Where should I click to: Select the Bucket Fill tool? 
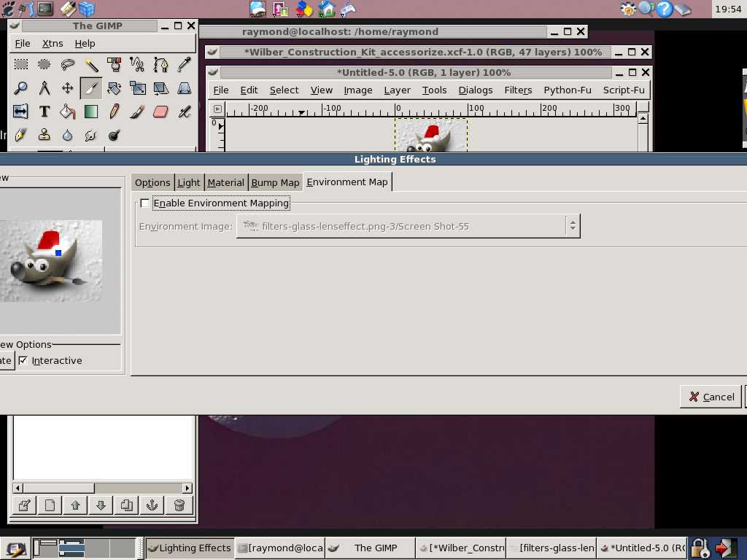(x=67, y=112)
